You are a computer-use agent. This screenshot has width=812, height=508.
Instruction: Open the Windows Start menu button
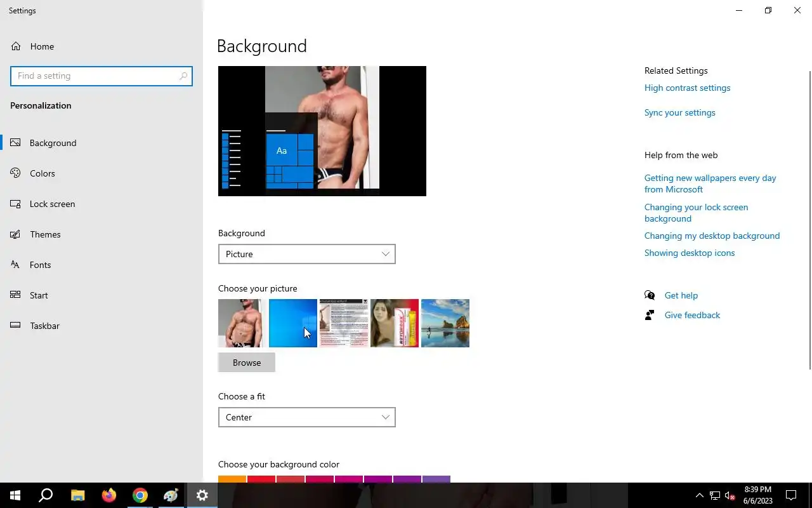pos(15,495)
